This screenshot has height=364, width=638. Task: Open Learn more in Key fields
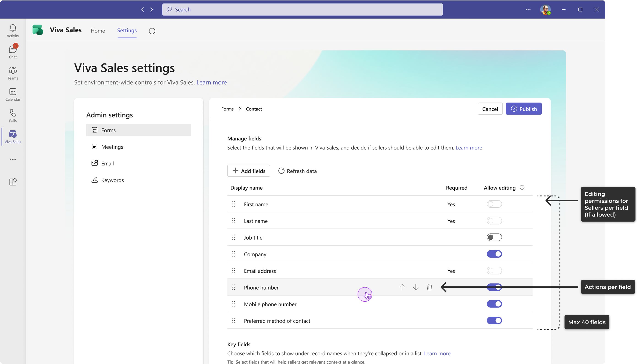(x=437, y=353)
